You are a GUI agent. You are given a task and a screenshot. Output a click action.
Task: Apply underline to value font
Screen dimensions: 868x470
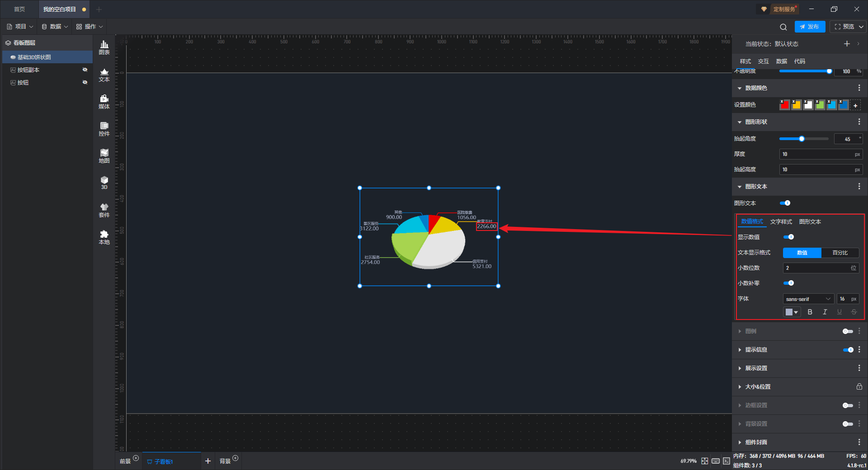[840, 312]
